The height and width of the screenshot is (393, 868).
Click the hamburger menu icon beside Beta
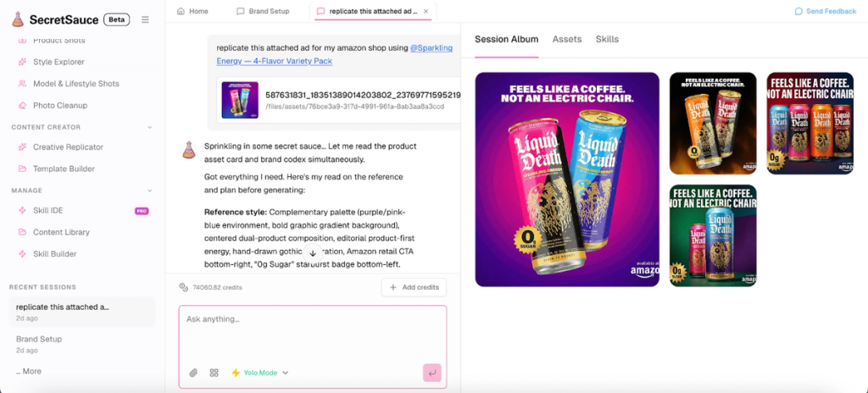pos(145,20)
